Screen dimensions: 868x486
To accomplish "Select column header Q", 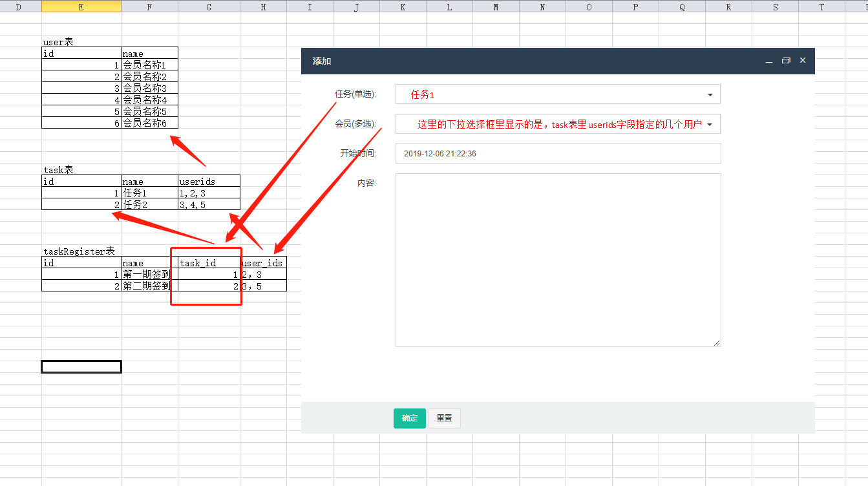I will pos(682,6).
